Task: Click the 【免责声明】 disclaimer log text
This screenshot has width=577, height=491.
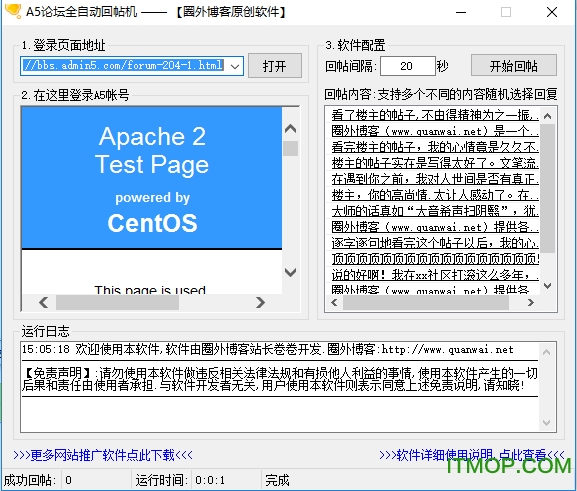Action: click(x=280, y=379)
